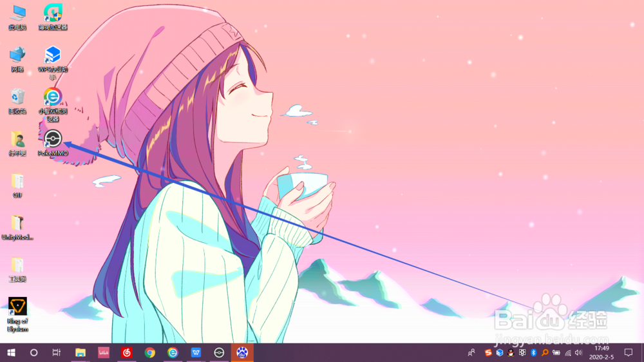Open File Explorer from taskbar

pyautogui.click(x=80, y=352)
